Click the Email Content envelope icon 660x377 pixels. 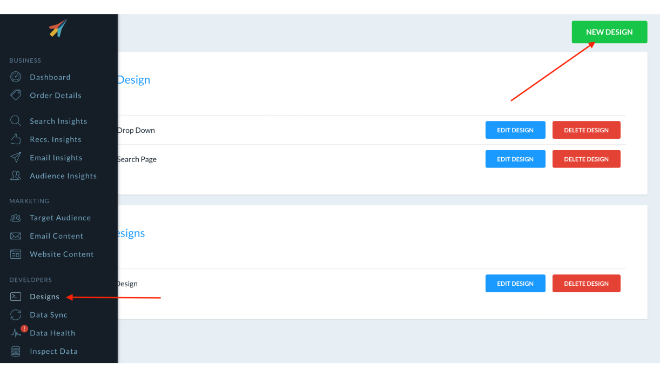pyautogui.click(x=16, y=236)
